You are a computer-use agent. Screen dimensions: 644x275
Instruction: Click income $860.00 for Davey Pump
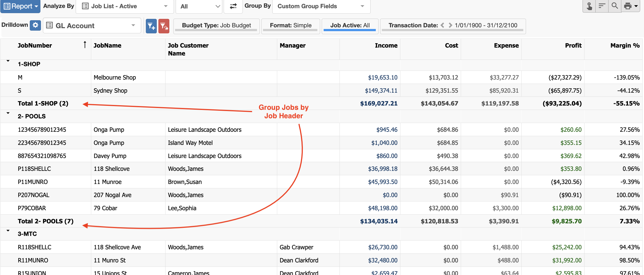click(x=387, y=156)
